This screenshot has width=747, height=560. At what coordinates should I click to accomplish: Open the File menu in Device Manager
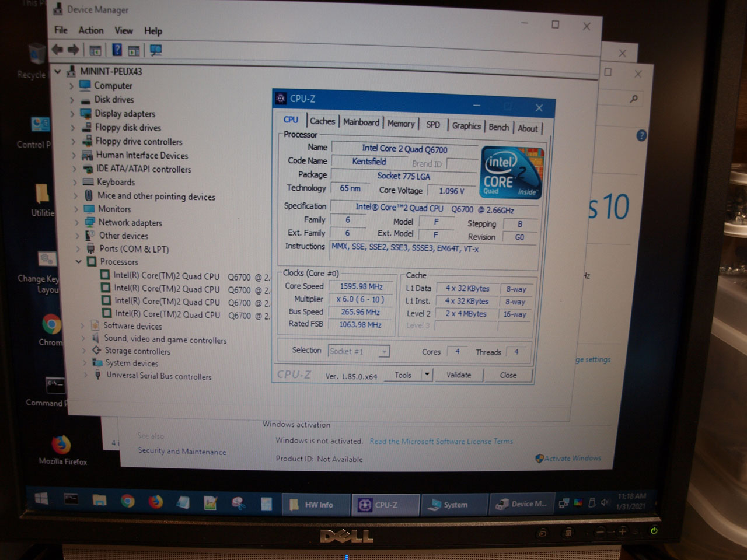tap(61, 30)
